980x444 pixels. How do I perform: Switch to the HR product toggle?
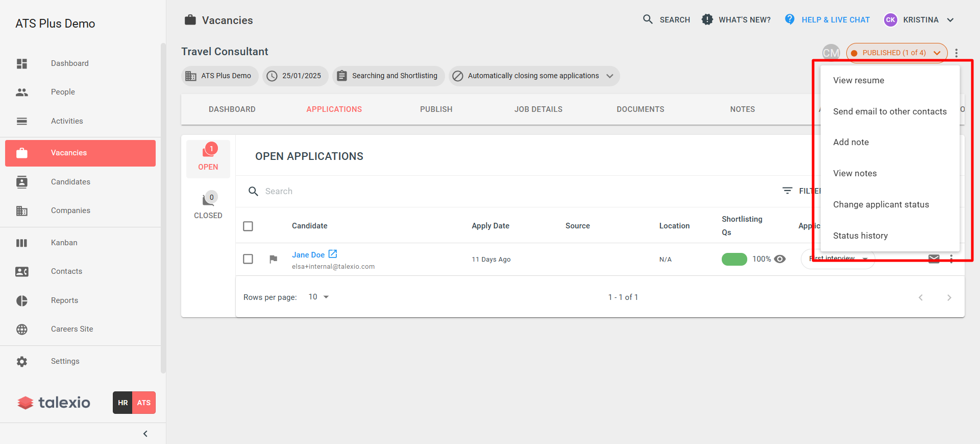click(x=122, y=403)
